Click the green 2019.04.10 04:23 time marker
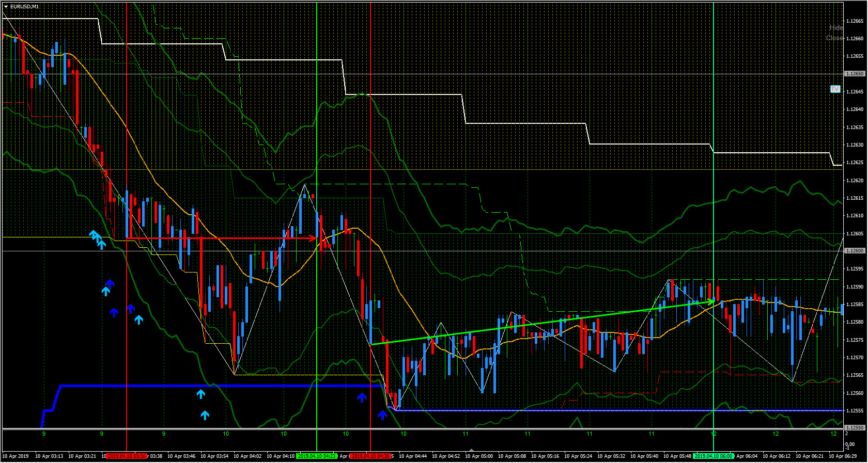The image size is (868, 463). pyautogui.click(x=317, y=456)
